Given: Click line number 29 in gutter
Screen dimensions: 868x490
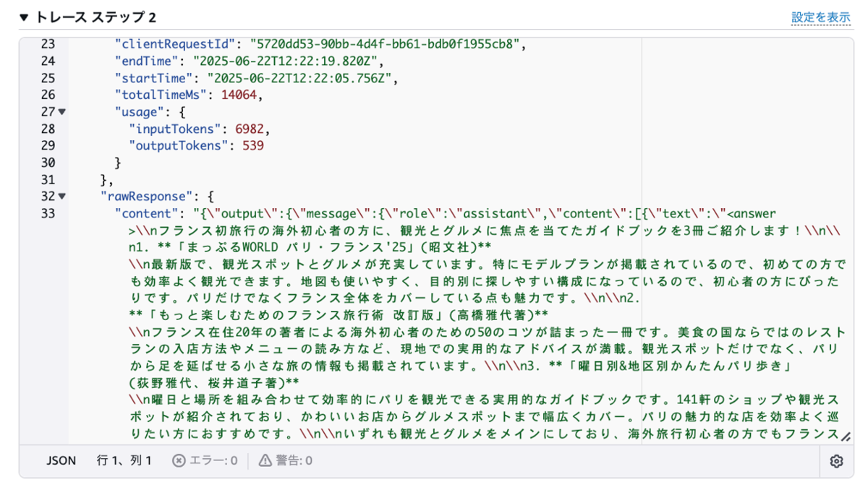Looking at the screenshot, I should click(x=48, y=145).
